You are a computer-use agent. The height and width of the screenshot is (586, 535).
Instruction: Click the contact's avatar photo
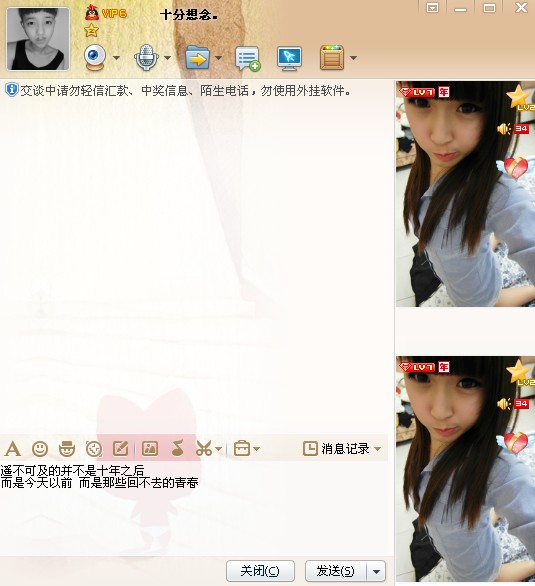pyautogui.click(x=38, y=39)
